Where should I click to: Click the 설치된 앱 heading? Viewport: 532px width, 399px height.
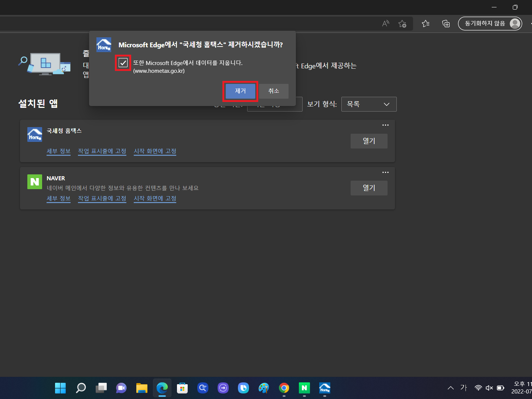click(38, 103)
